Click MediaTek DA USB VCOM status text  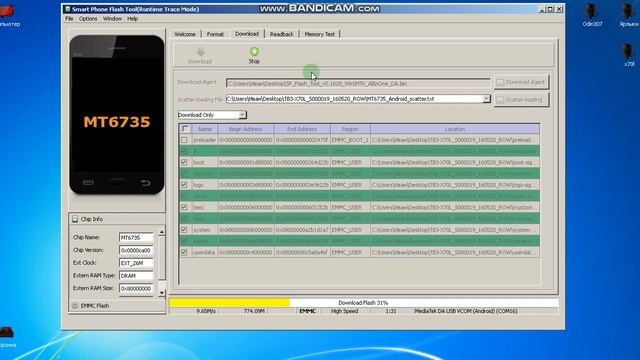(466, 311)
